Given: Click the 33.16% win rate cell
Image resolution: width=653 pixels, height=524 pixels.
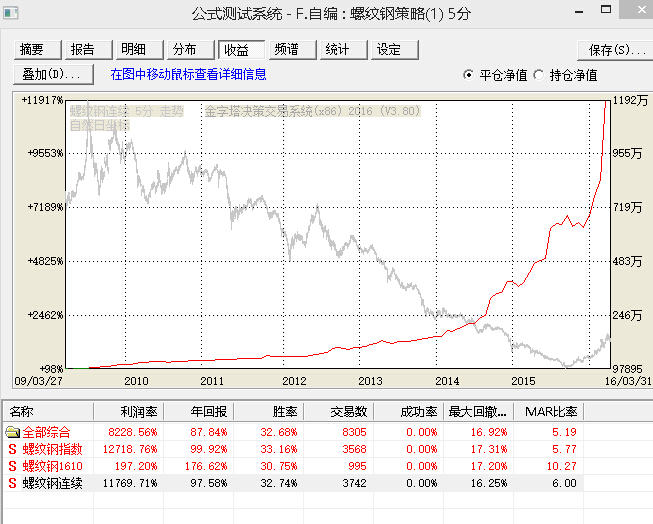Looking at the screenshot, I should tap(279, 449).
